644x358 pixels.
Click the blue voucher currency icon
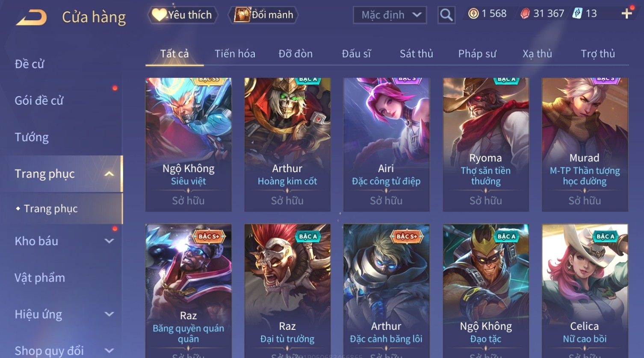click(x=577, y=14)
